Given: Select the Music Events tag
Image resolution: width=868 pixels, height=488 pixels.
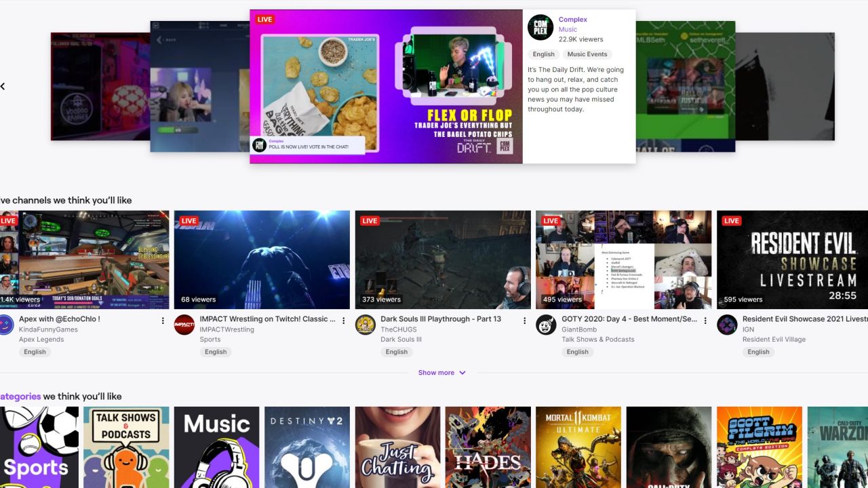Looking at the screenshot, I should pyautogui.click(x=587, y=54).
